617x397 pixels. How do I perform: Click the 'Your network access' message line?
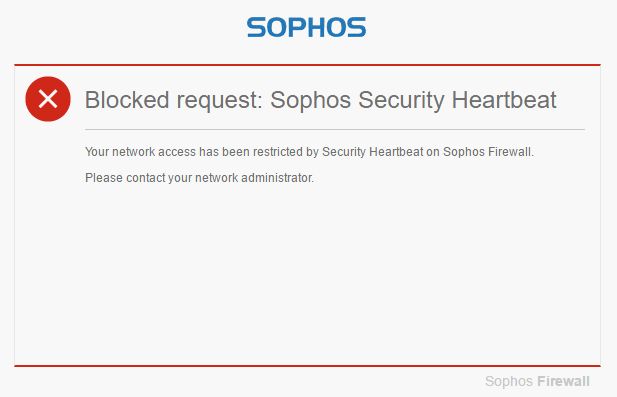[x=309, y=152]
